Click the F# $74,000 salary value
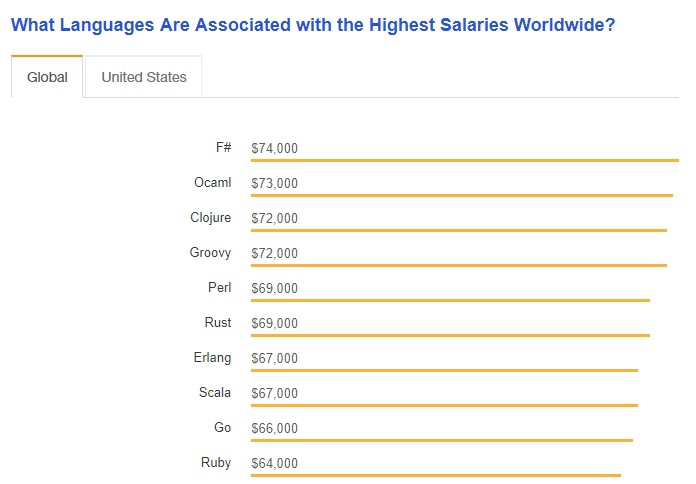This screenshot has height=484, width=696. pyautogui.click(x=274, y=149)
